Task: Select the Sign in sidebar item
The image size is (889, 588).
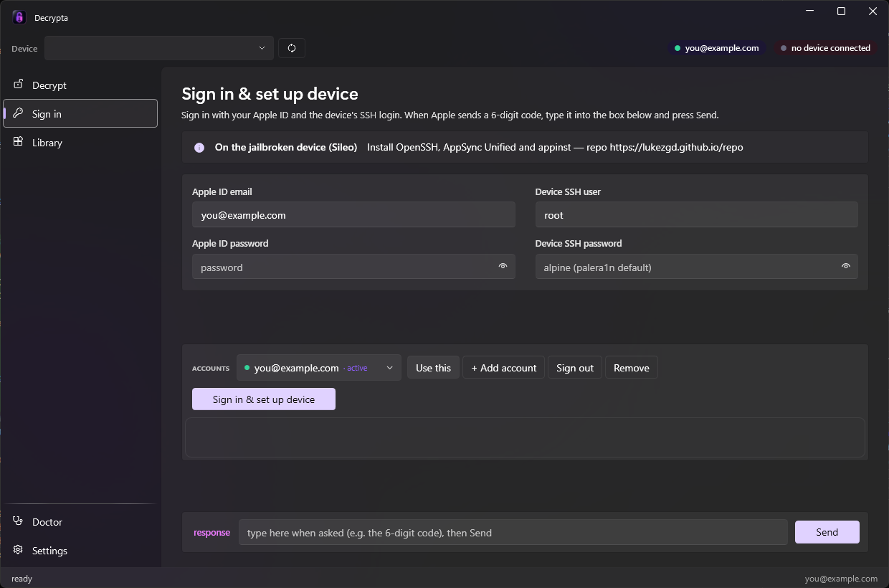Action: tap(80, 113)
